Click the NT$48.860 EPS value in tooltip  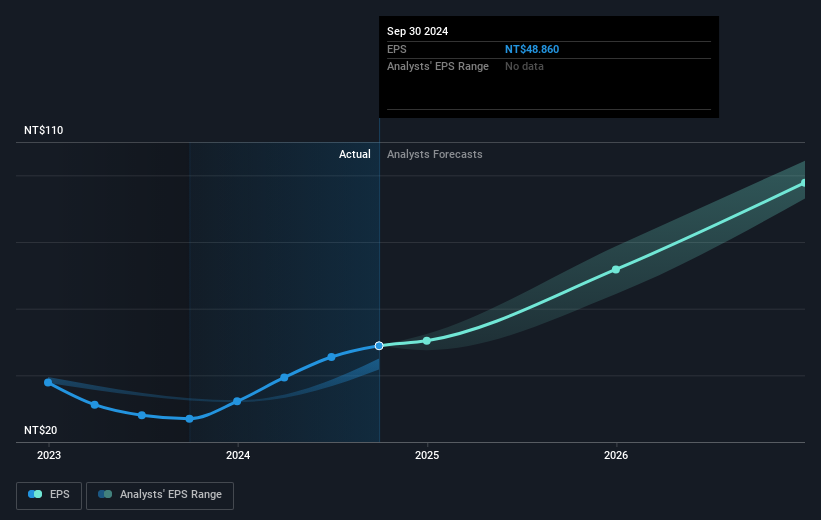[531, 49]
